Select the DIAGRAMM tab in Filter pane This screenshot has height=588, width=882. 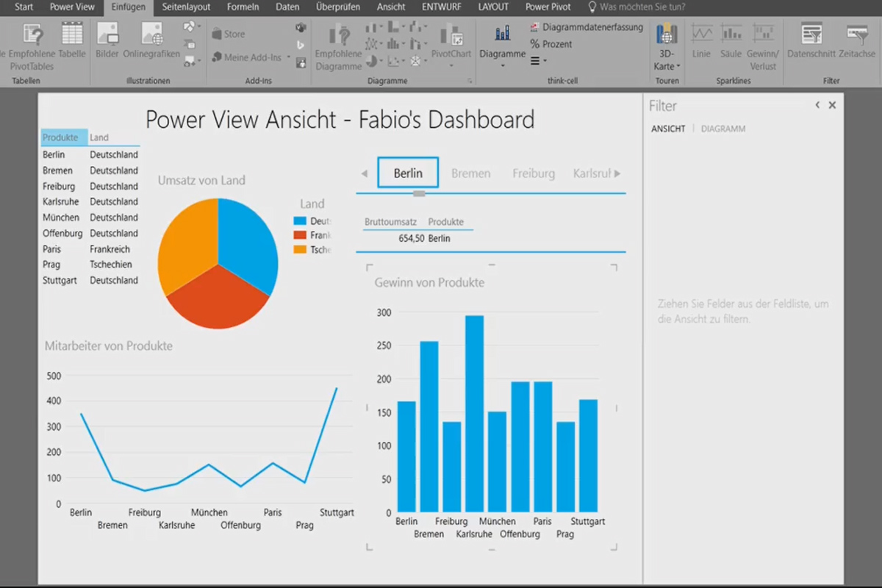[x=723, y=129]
